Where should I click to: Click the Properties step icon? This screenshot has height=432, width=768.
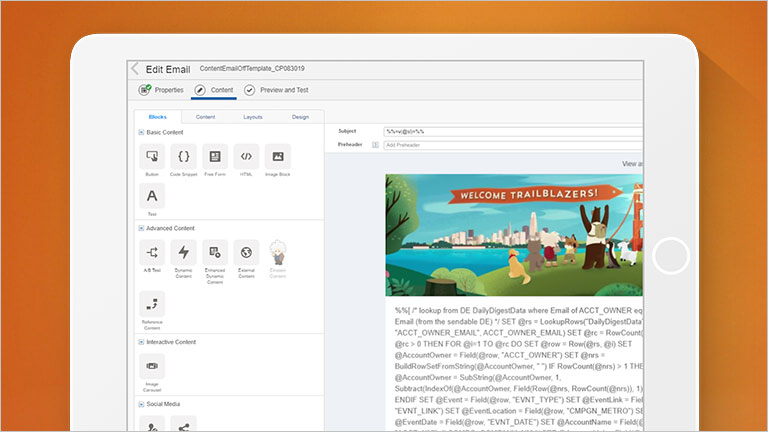coord(144,90)
